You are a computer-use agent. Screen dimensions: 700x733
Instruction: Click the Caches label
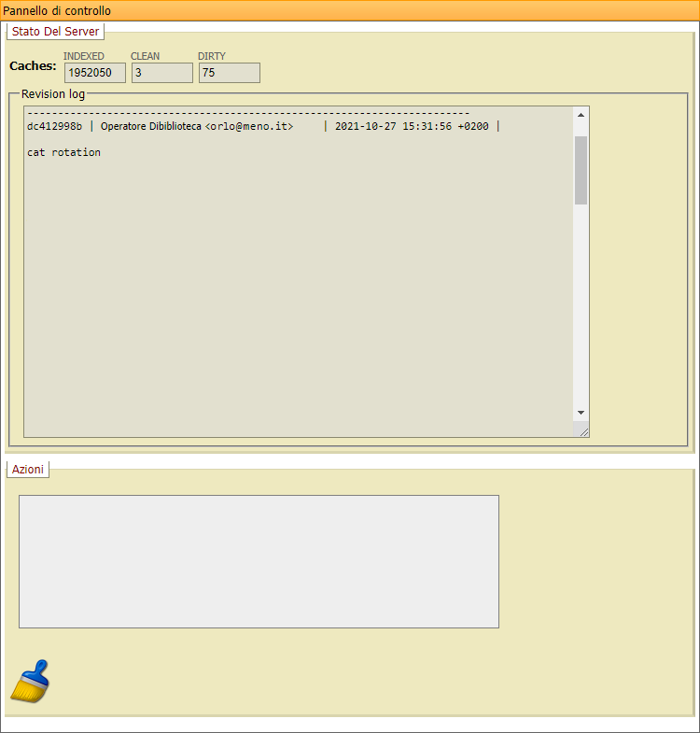[x=33, y=66]
